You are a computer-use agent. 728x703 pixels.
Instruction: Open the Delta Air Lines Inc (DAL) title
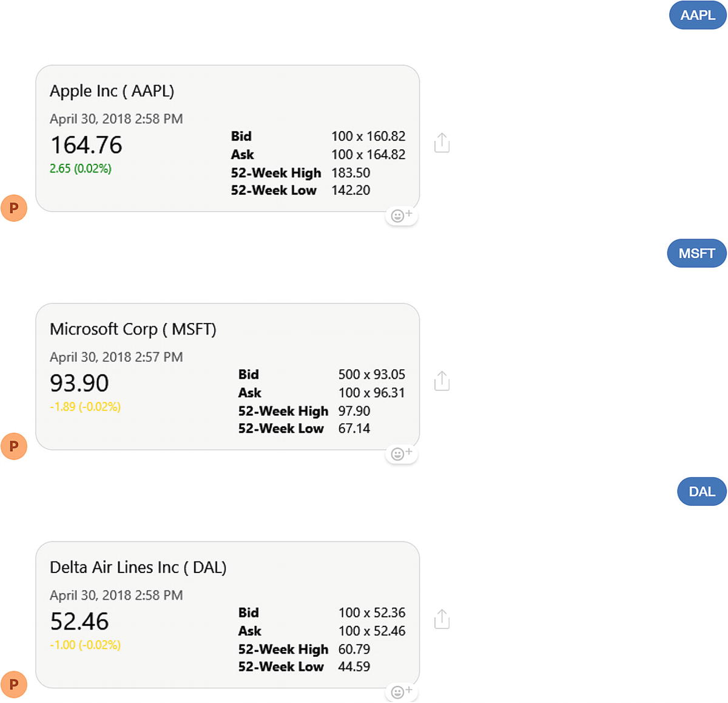[x=138, y=568]
